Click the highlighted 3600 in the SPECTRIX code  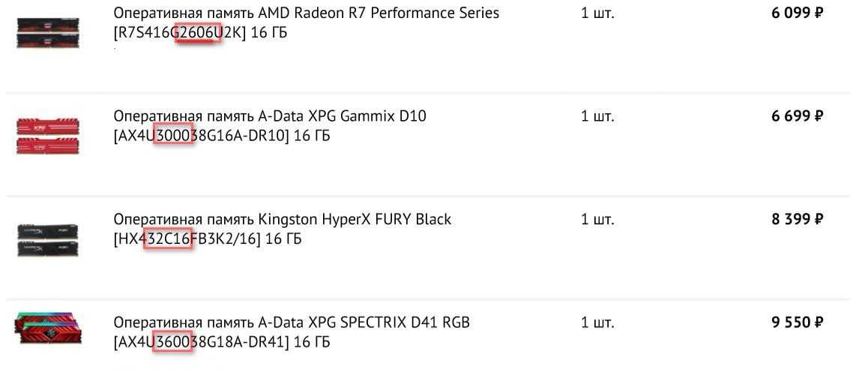(173, 342)
